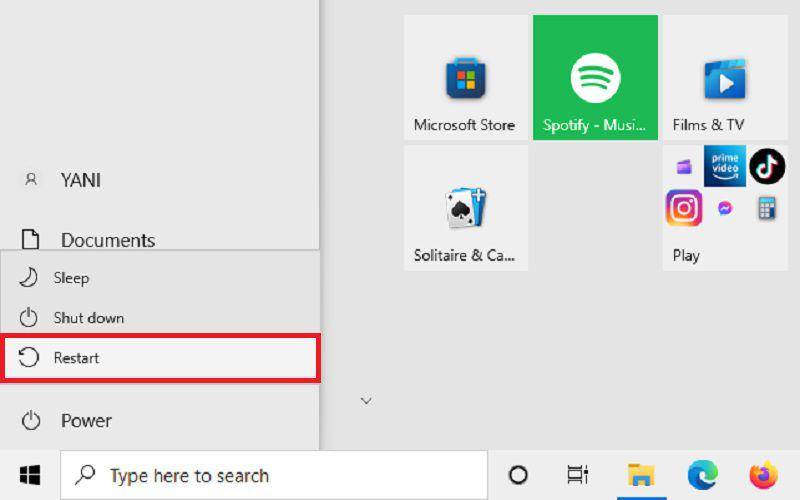Open the YANI user account menu

(x=159, y=180)
